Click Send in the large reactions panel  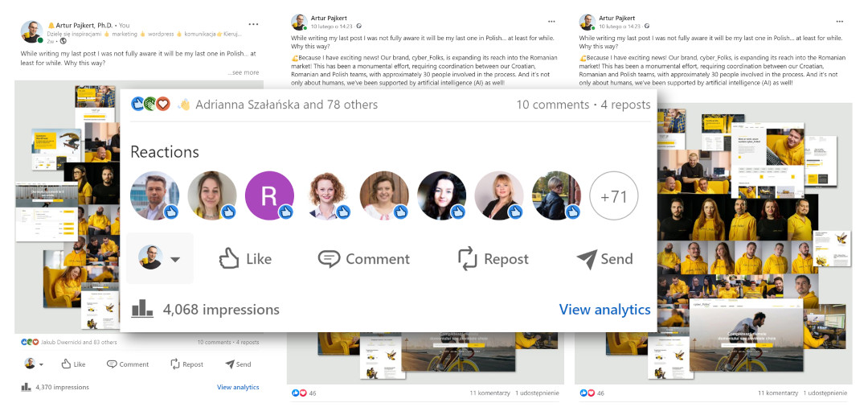604,259
